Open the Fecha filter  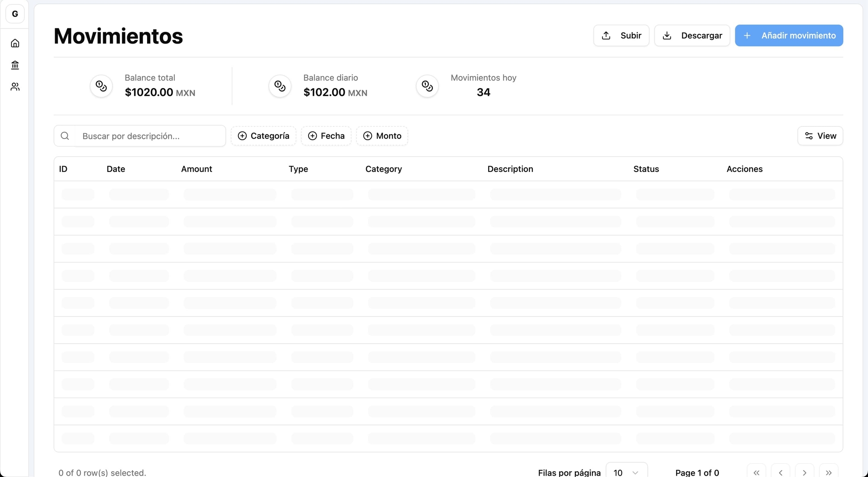pos(326,136)
